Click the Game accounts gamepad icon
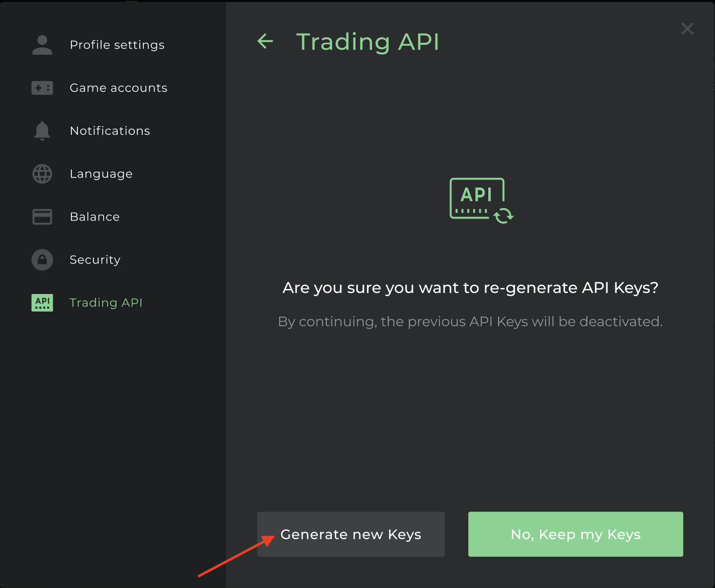Viewport: 715px width, 588px height. [42, 88]
